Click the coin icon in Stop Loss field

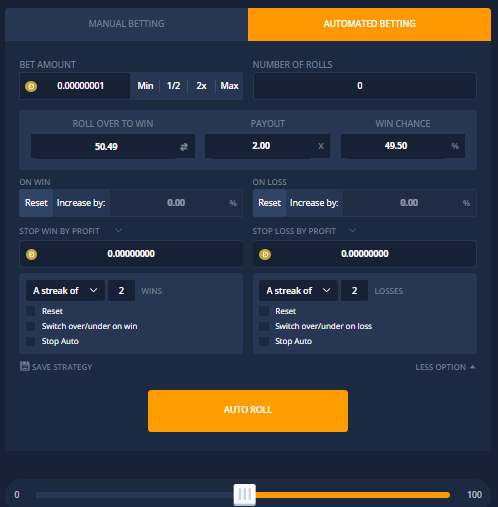tap(265, 255)
